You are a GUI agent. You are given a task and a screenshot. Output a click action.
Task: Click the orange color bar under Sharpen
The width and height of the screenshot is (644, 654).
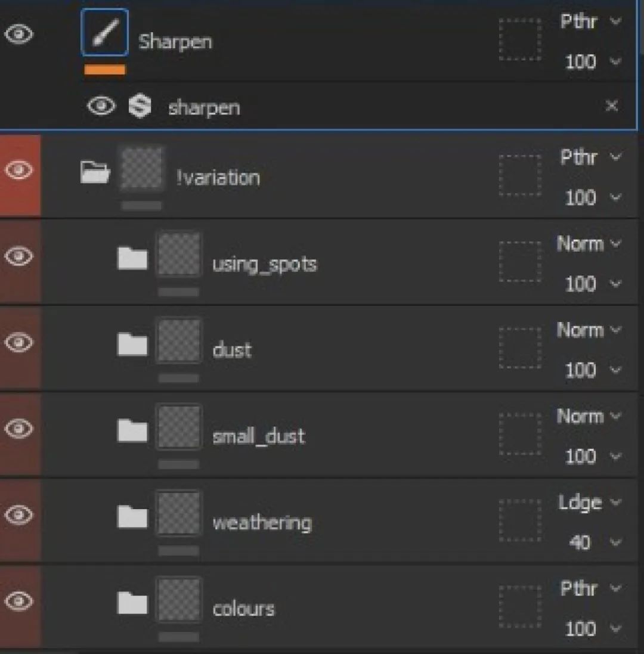point(105,70)
